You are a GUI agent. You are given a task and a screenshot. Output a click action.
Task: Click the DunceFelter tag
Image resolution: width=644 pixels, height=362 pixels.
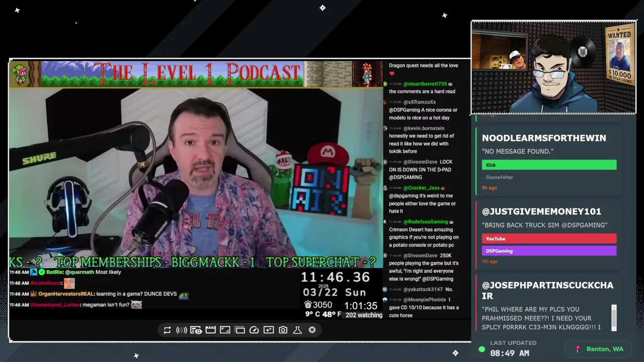pos(499,177)
